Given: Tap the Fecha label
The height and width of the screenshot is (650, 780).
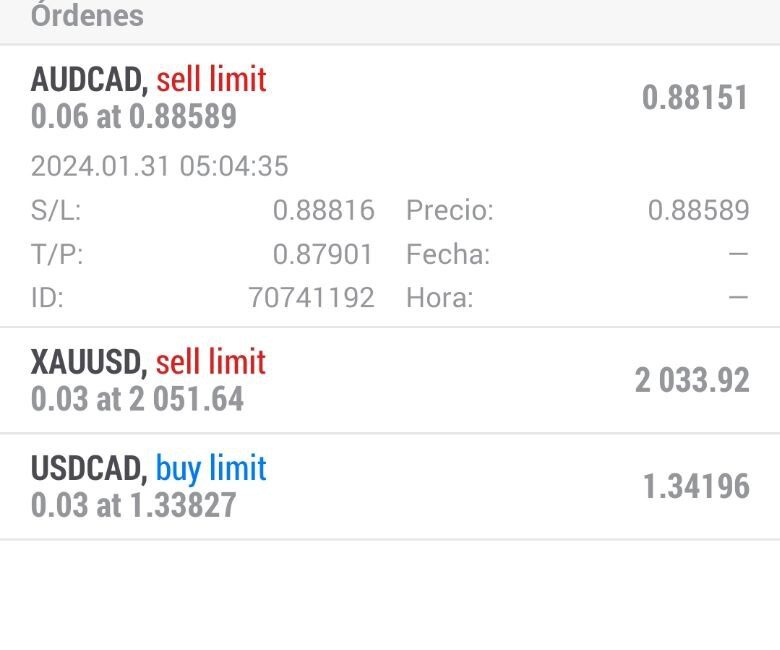Looking at the screenshot, I should point(447,255).
